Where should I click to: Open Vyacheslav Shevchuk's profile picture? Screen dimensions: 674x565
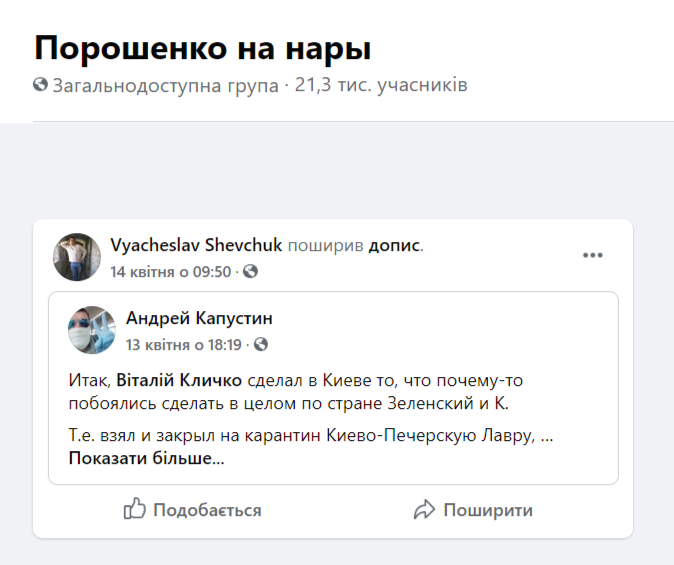click(x=77, y=258)
